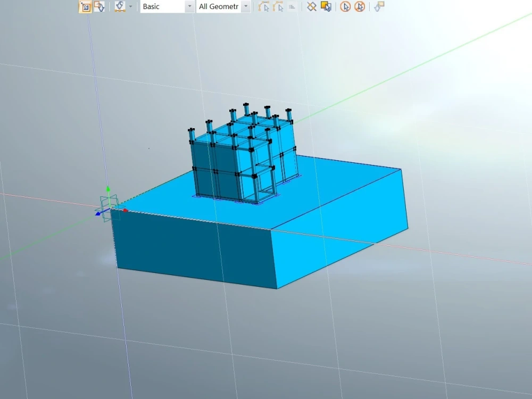Toggle the highlighted rectangle selection mode off
Image resolution: width=532 pixels, height=399 pixels.
pos(85,6)
